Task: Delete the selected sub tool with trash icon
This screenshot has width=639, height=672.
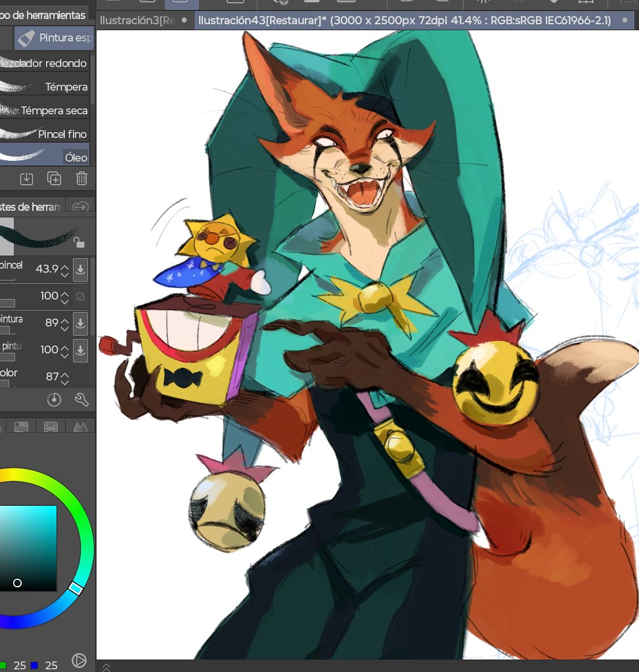Action: (81, 178)
